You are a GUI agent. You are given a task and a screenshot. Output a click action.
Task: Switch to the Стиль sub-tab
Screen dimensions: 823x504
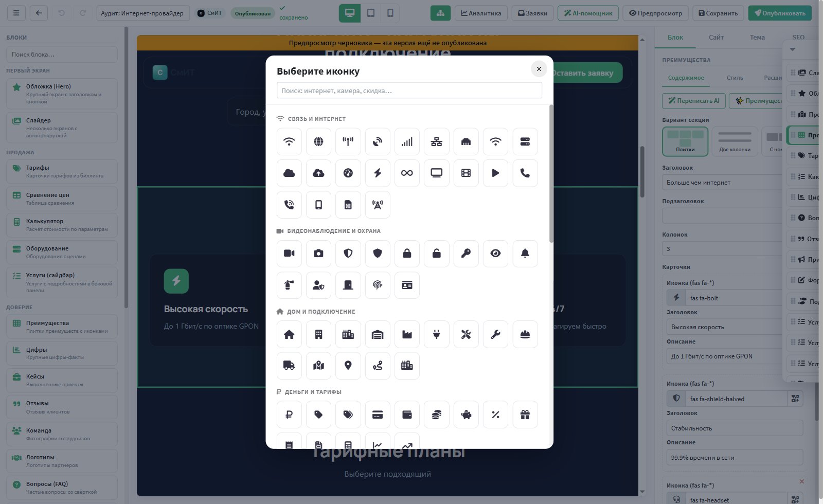click(x=735, y=78)
